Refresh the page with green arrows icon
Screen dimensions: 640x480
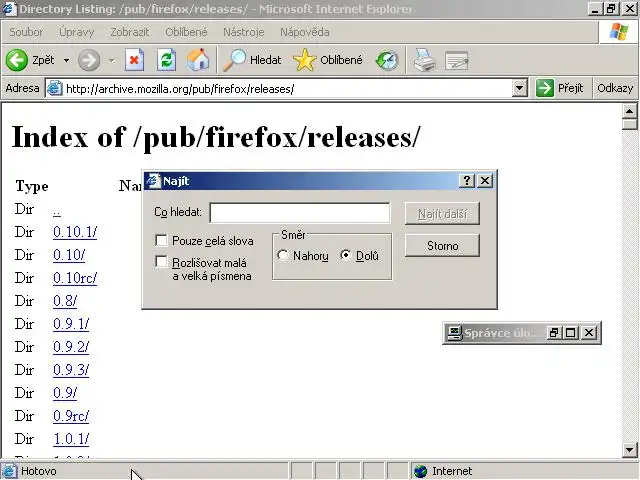pos(167,60)
